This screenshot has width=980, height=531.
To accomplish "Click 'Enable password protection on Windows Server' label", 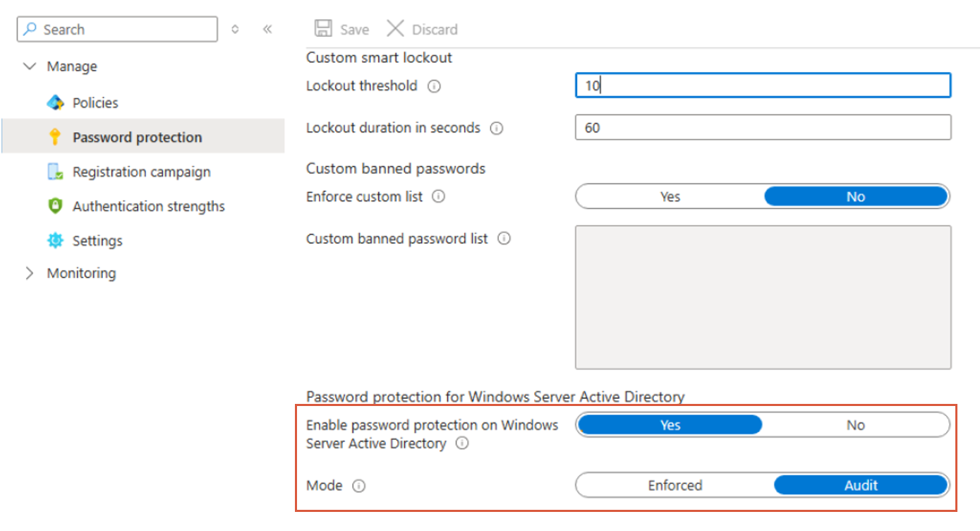I will 432,434.
